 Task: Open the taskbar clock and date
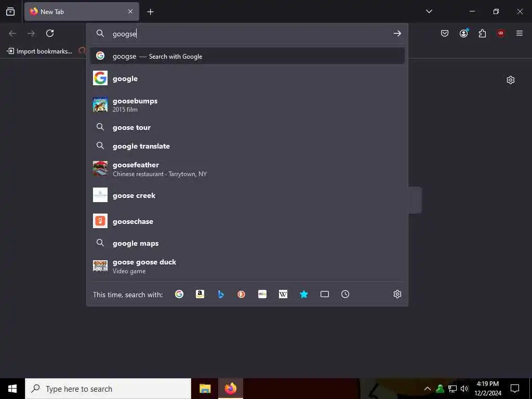pyautogui.click(x=488, y=389)
